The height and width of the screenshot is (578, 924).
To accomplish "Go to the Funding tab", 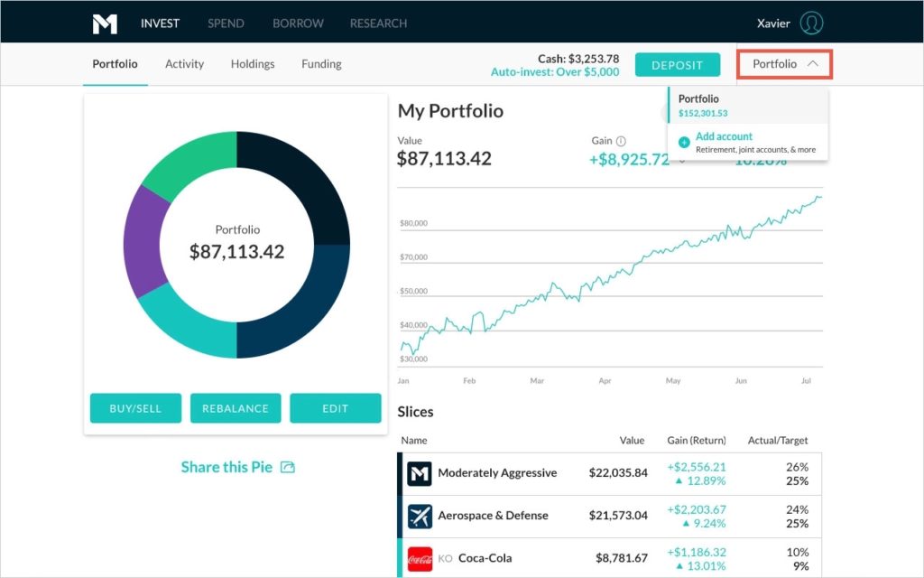I will pyautogui.click(x=321, y=64).
